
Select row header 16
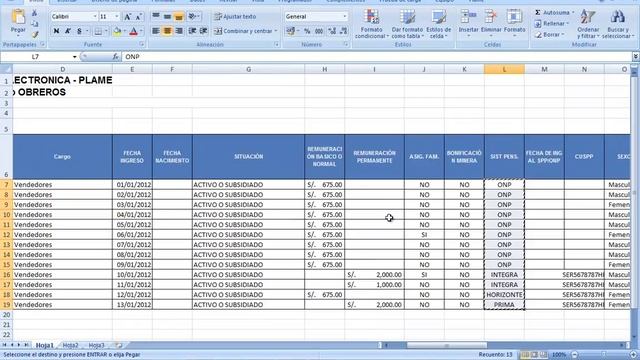[6, 275]
